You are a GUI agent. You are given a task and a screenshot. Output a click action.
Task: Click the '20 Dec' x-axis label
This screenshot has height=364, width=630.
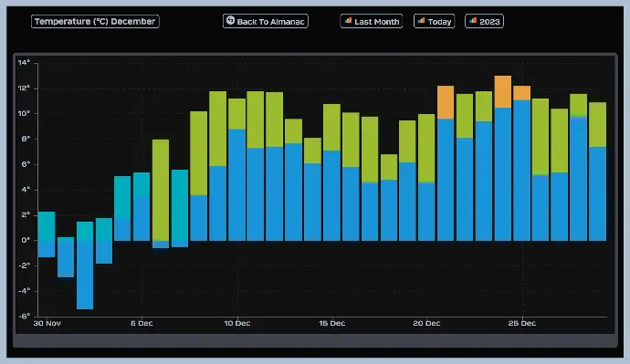(426, 324)
